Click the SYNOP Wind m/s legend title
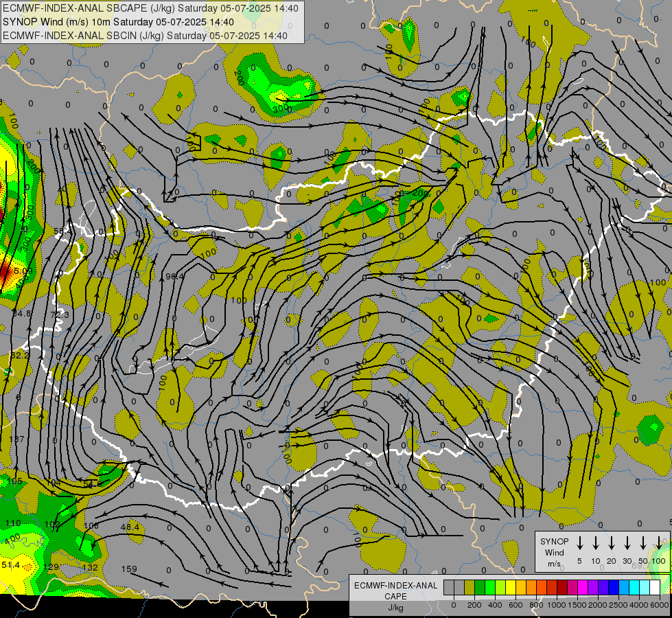Viewport: 672px width, 618px height. point(554,552)
